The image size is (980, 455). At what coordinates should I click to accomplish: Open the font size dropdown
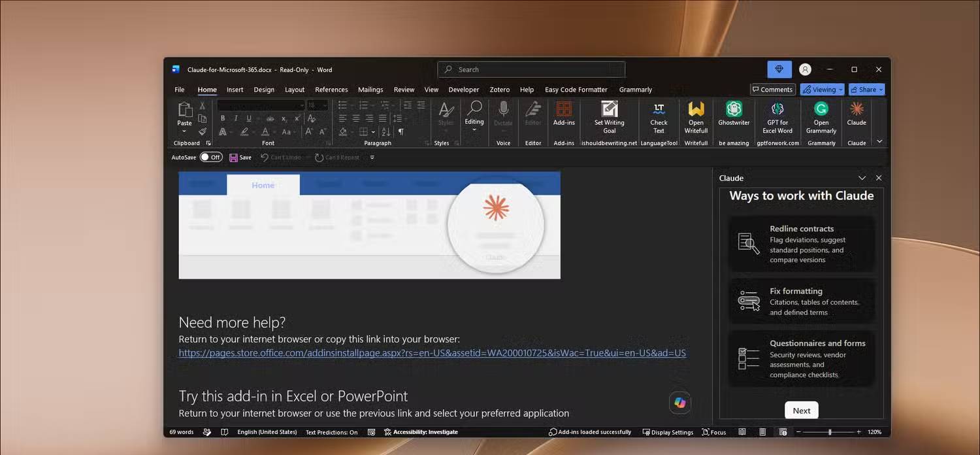[325, 105]
